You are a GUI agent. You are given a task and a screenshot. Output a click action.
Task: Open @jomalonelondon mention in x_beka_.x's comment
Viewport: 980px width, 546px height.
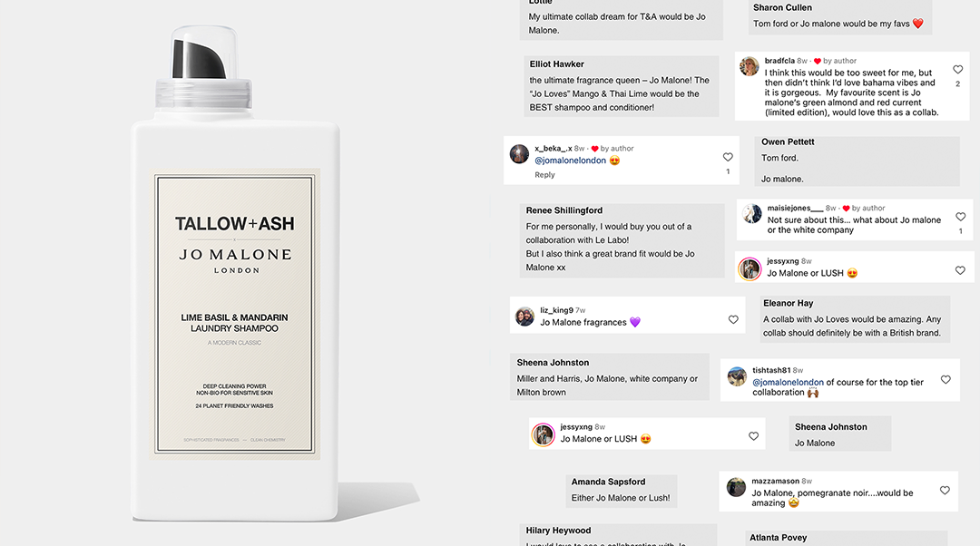(x=570, y=161)
